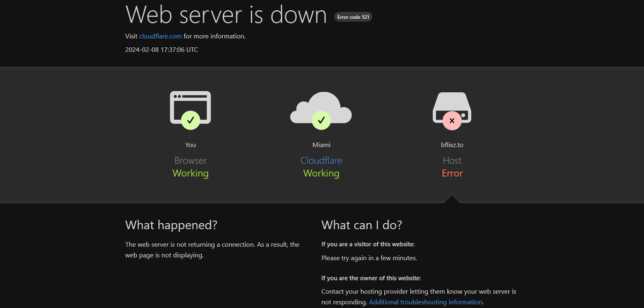Click 'The web server is not returning' paragraph
The width and height of the screenshot is (644, 308).
[x=213, y=250]
